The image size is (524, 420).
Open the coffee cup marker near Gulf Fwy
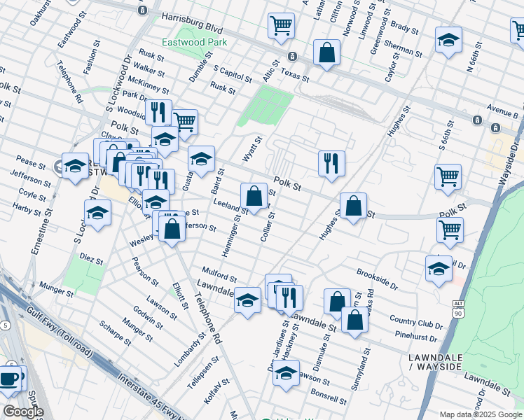(10, 379)
